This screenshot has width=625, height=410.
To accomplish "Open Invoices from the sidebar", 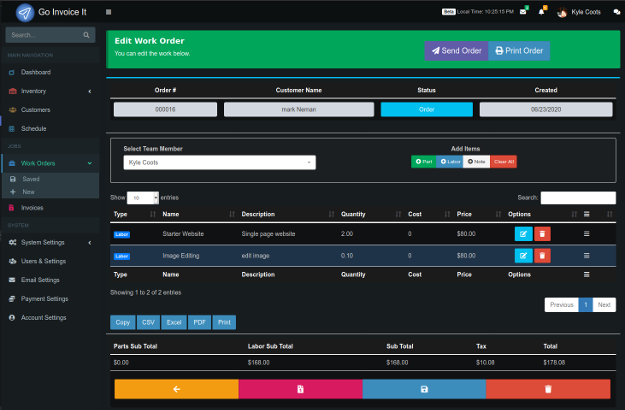I will pos(32,208).
